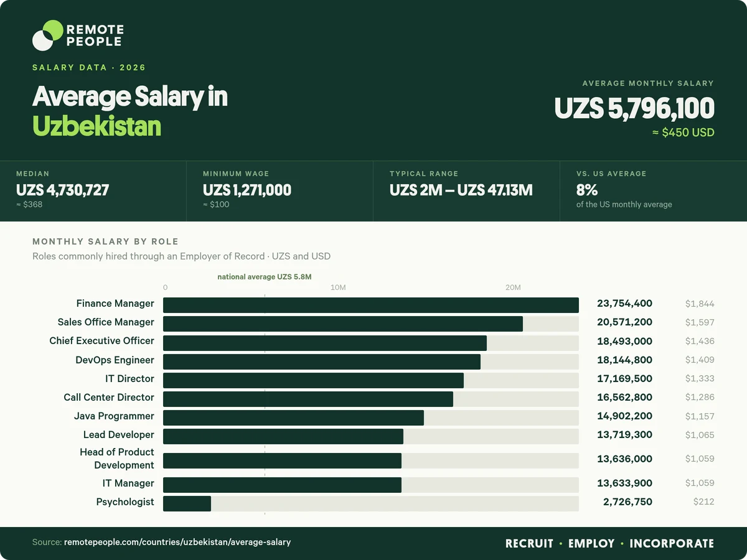The height and width of the screenshot is (560, 747).
Task: Click the 'RECRUIT' footer word
Action: (529, 544)
